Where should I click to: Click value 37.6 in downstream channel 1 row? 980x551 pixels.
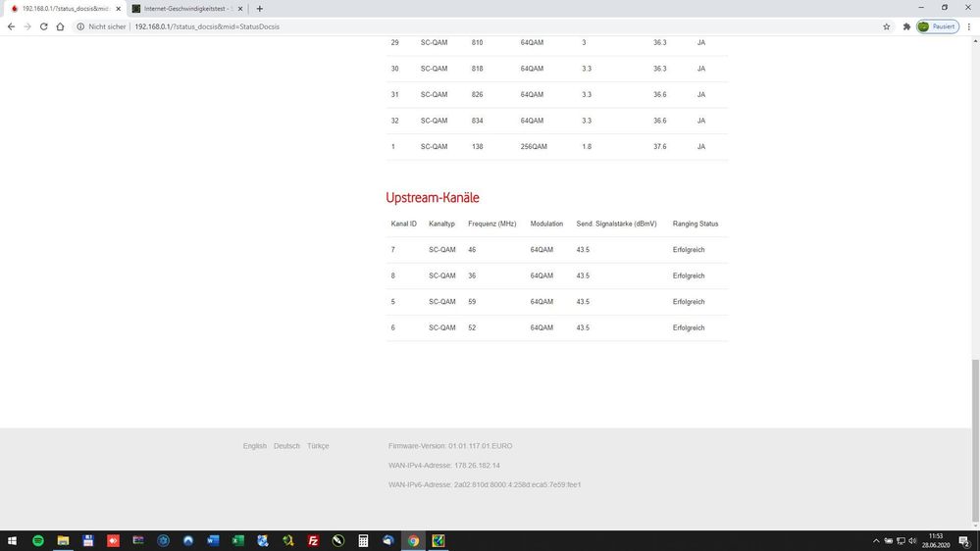(x=660, y=147)
